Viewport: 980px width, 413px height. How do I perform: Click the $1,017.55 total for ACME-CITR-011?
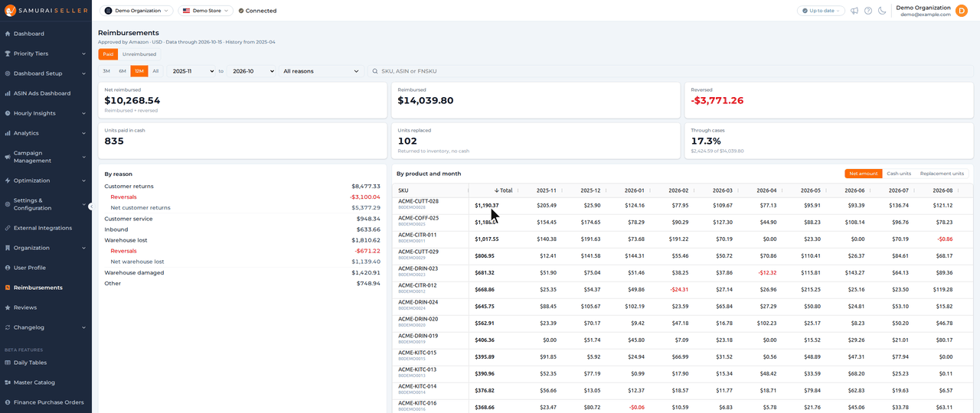point(486,239)
